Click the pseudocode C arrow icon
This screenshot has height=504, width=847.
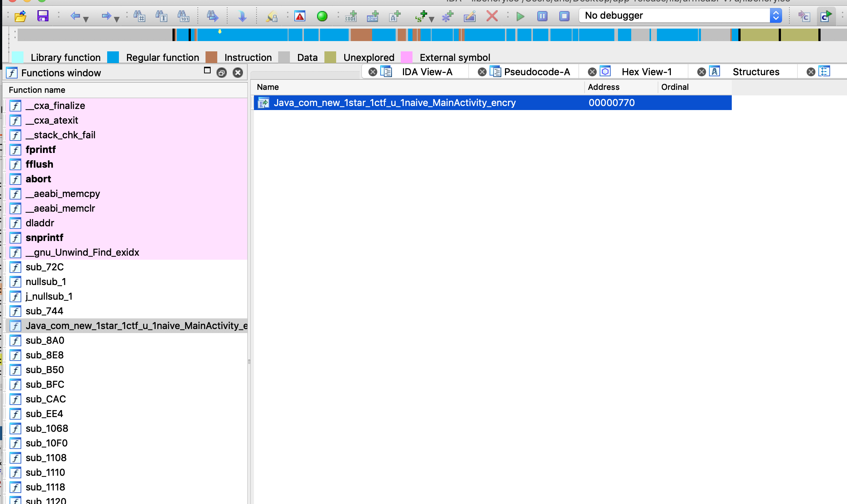click(804, 16)
